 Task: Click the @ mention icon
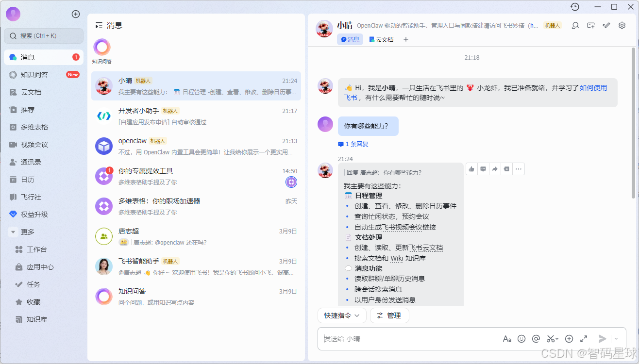coord(537,339)
